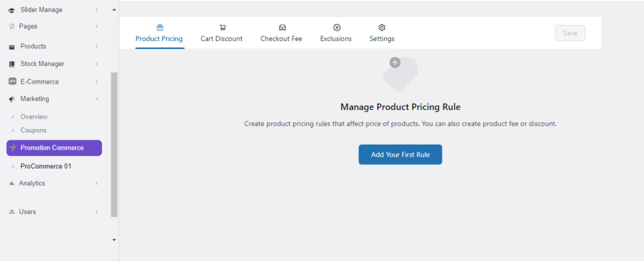The image size is (644, 261).
Task: Click the Marketing megaphone icon in sidebar
Action: (x=12, y=99)
